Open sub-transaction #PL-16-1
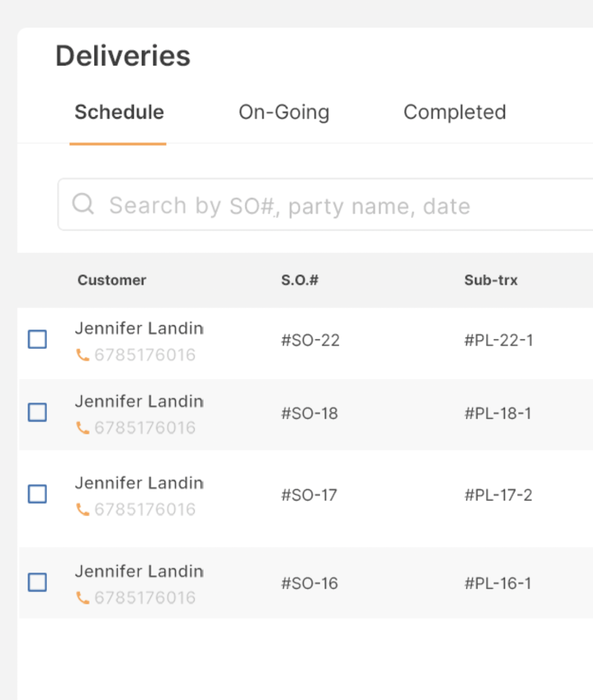Screen dimensions: 593x700 click(x=498, y=583)
